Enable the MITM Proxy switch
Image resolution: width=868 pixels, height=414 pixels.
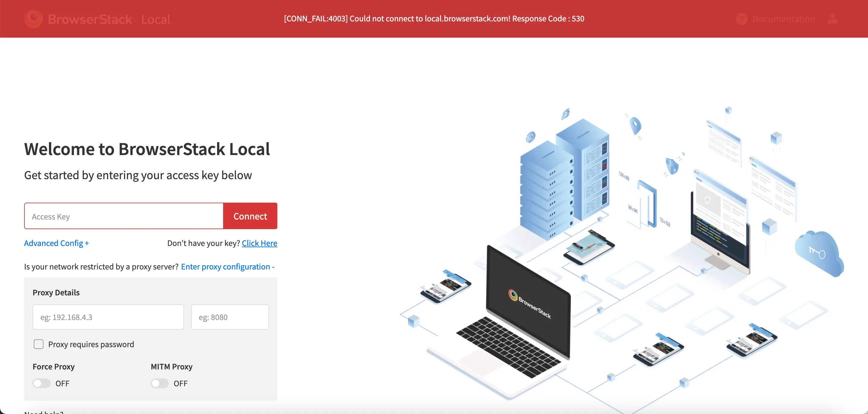click(x=160, y=383)
